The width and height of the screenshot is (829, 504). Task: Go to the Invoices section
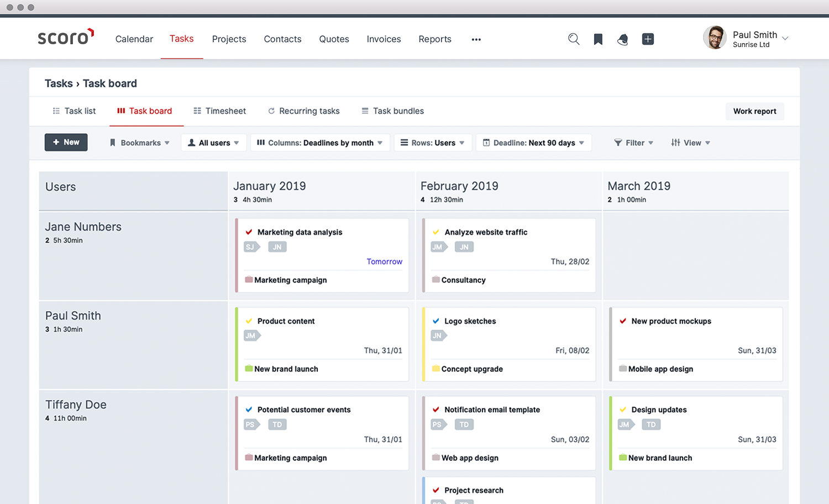384,39
